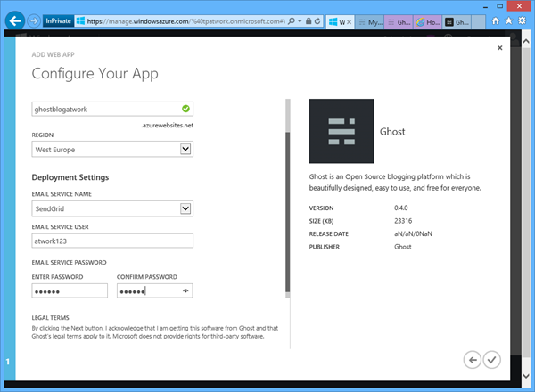The width and height of the screenshot is (535, 392).
Task: Click the search magnifier in address bar
Action: 292,21
